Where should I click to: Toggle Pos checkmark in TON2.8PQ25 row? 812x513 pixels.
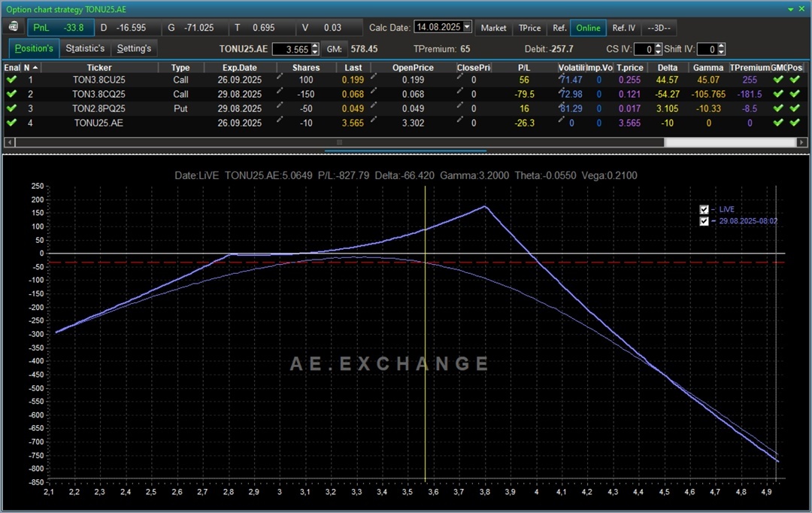795,108
